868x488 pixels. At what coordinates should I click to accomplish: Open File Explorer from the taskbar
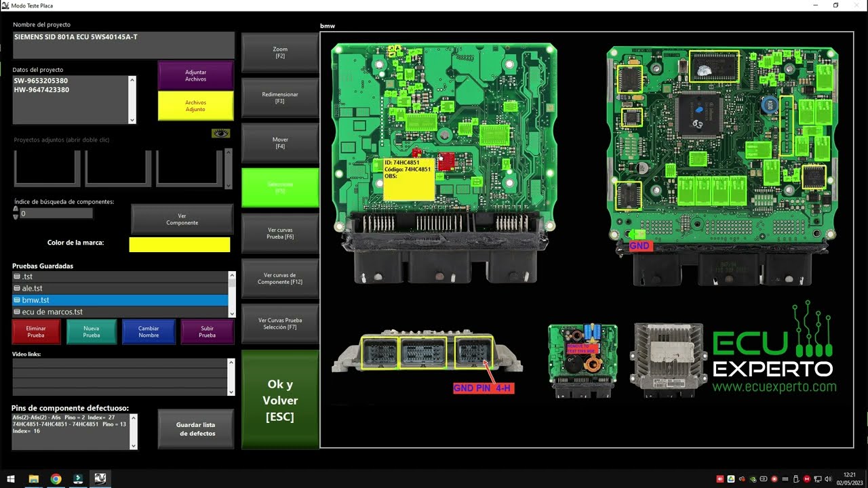click(33, 479)
